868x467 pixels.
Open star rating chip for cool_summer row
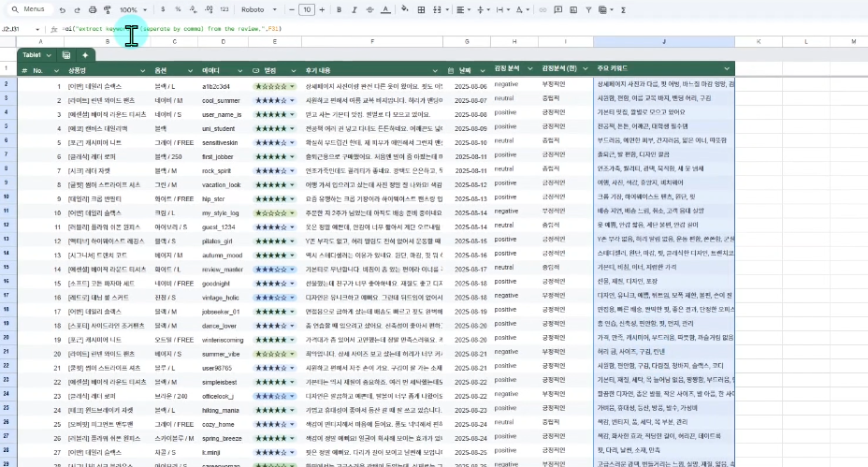click(x=275, y=101)
